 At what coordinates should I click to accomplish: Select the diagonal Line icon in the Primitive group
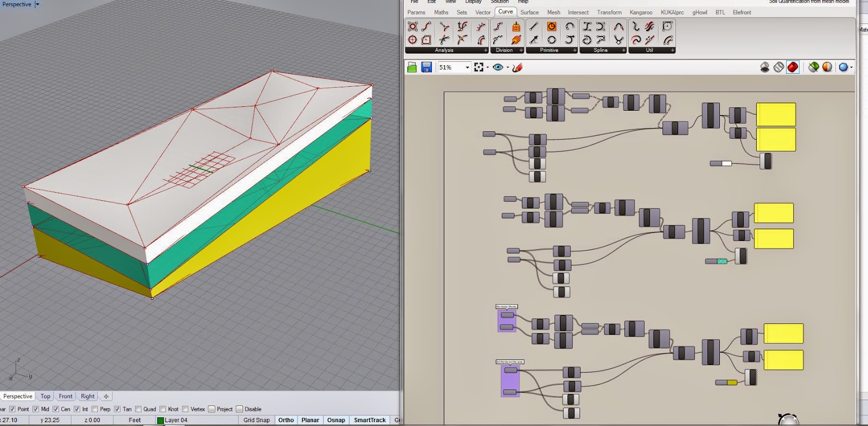[534, 27]
